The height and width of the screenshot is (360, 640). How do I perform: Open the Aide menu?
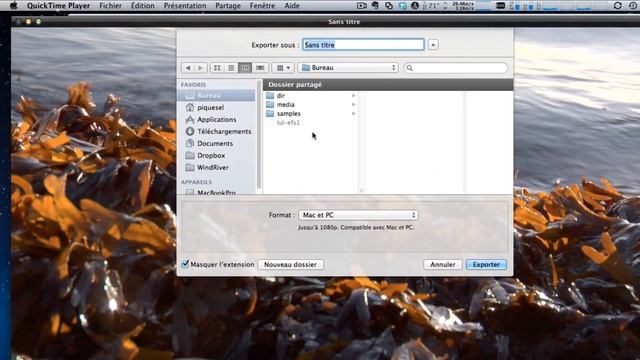(292, 6)
